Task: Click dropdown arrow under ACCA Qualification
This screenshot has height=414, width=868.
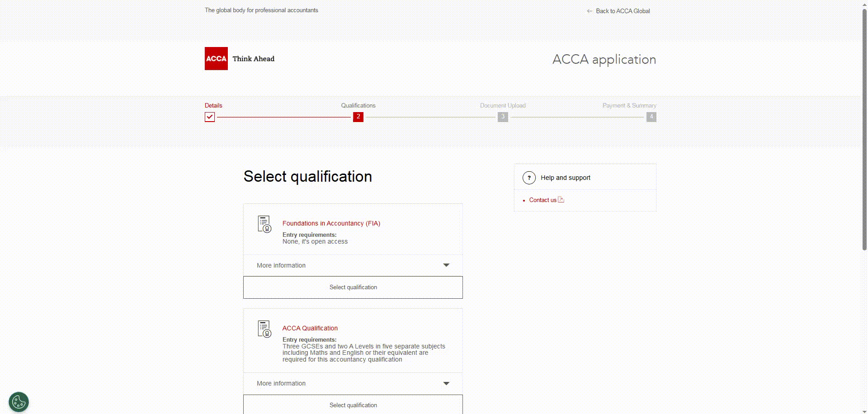Action: pyautogui.click(x=446, y=383)
